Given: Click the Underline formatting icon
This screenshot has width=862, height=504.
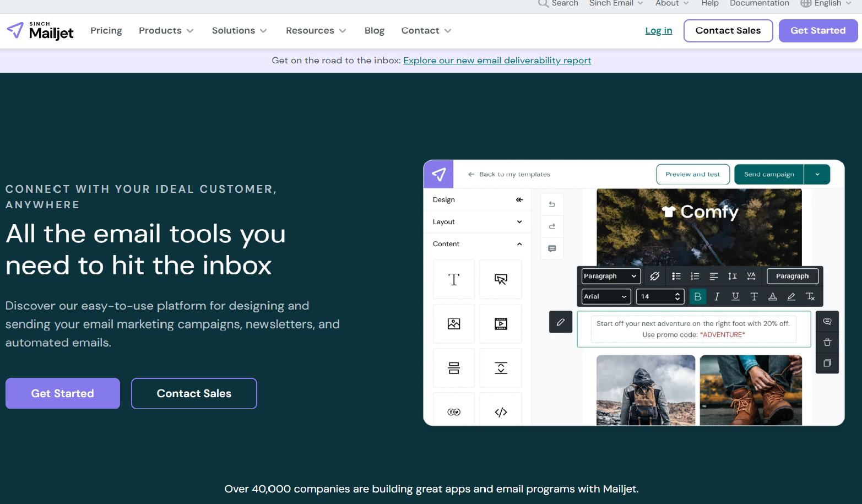Looking at the screenshot, I should pyautogui.click(x=735, y=296).
